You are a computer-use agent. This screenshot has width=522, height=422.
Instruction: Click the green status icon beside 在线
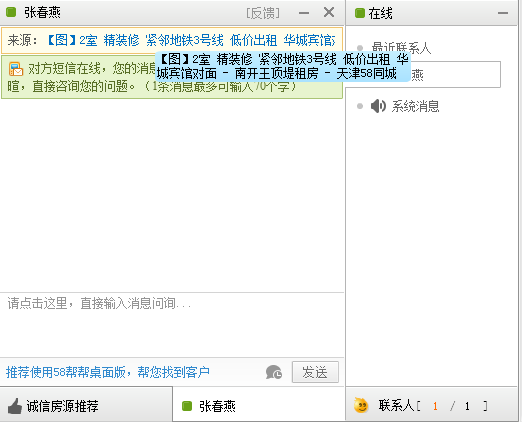pos(360,13)
